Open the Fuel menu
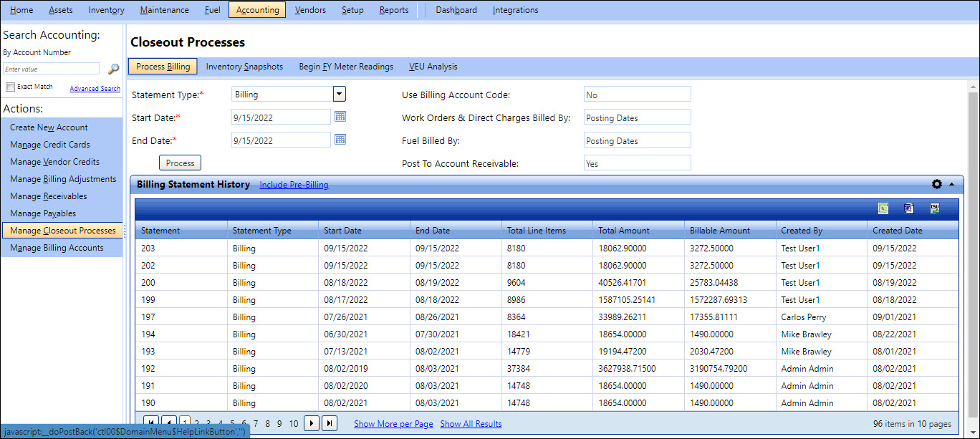The width and height of the screenshot is (980, 439). point(212,10)
